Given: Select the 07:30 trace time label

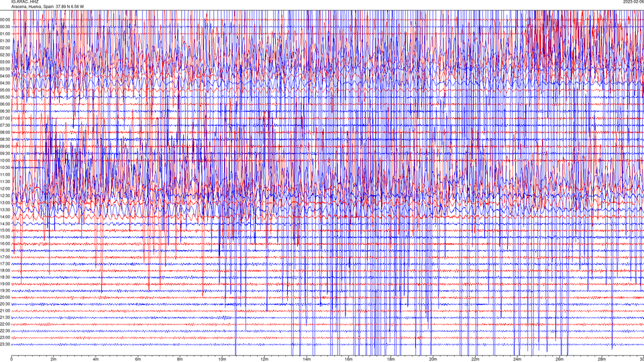Looking at the screenshot, I should click(x=5, y=125).
